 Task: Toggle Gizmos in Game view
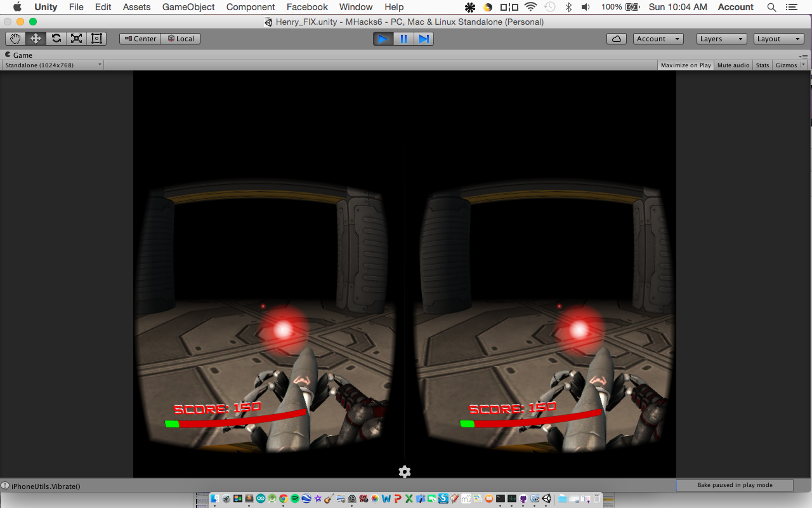pyautogui.click(x=786, y=65)
